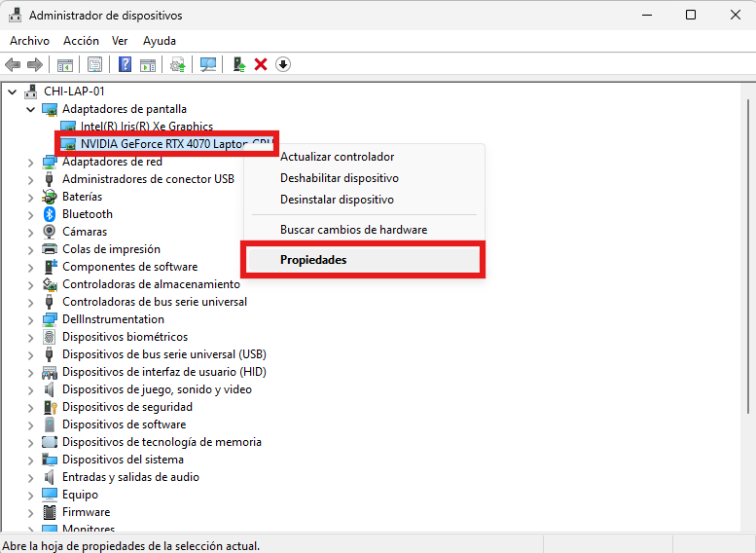Open the Ayuda menu
Screen dimensions: 756x553
(x=160, y=41)
